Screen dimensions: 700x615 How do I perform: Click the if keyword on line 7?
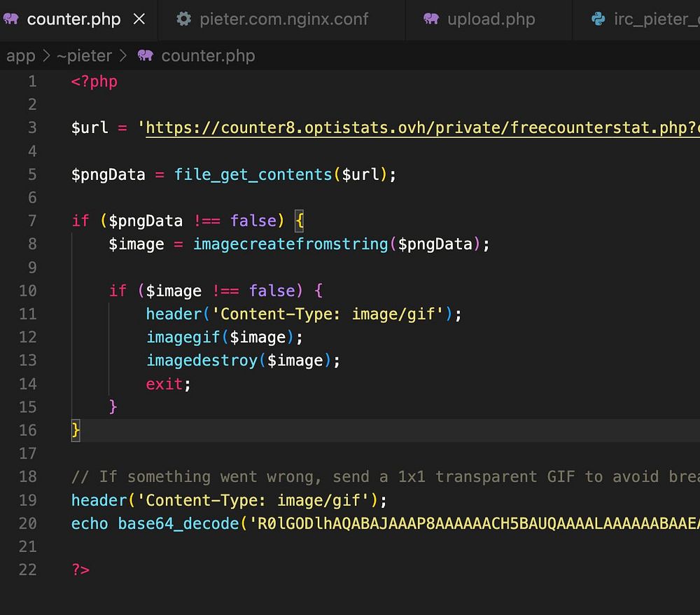coord(80,221)
